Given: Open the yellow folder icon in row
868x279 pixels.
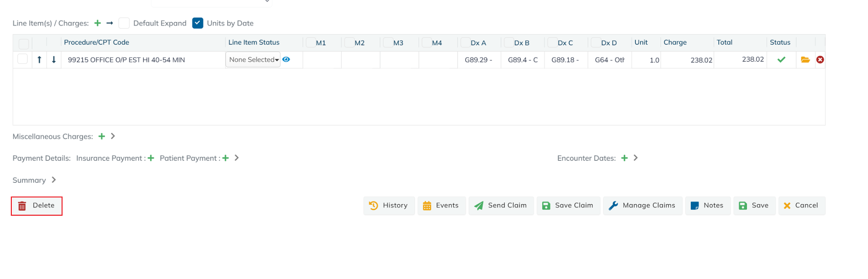Looking at the screenshot, I should coord(805,60).
